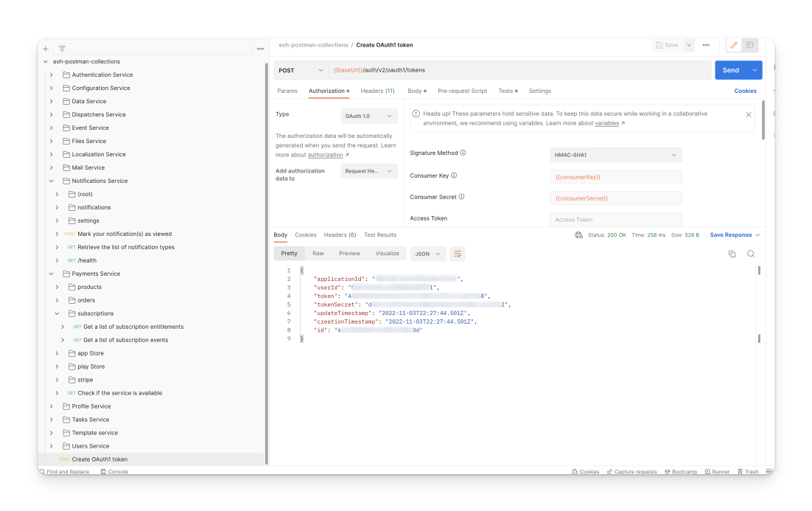Open the Cookies link in request tabs
This screenshot has width=812, height=511.
tap(745, 91)
